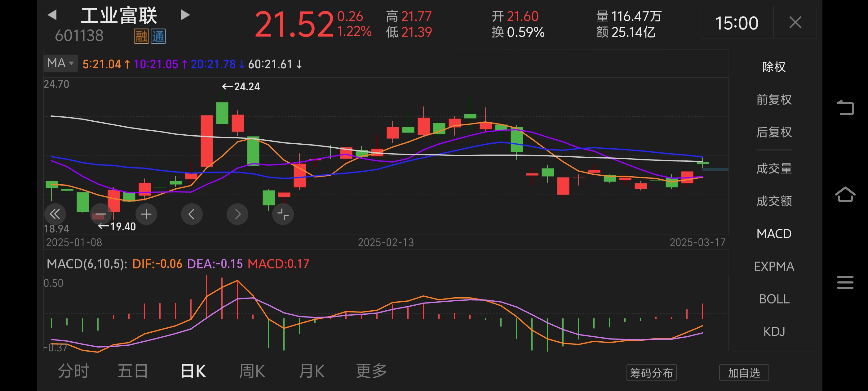Click the forward triangle next to 工业富联

click(x=184, y=15)
